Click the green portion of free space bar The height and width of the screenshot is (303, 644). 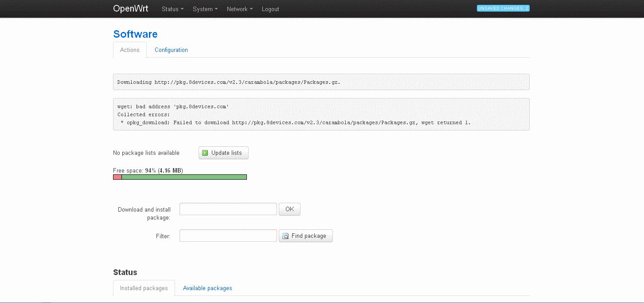click(184, 177)
